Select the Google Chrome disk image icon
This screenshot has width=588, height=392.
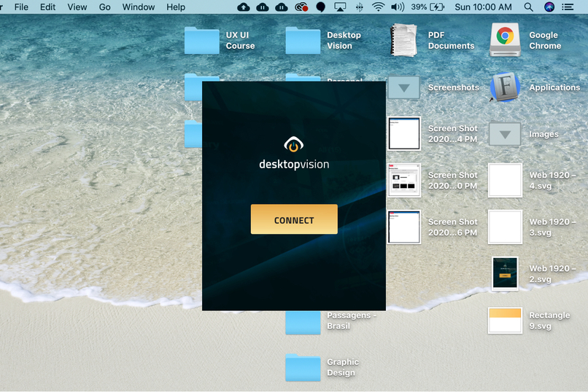pos(505,40)
